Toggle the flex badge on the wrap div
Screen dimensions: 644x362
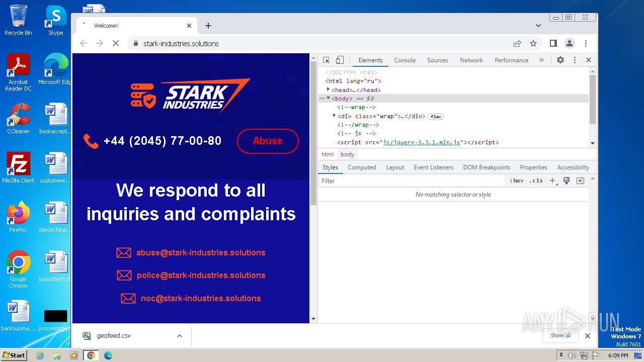[x=436, y=117]
